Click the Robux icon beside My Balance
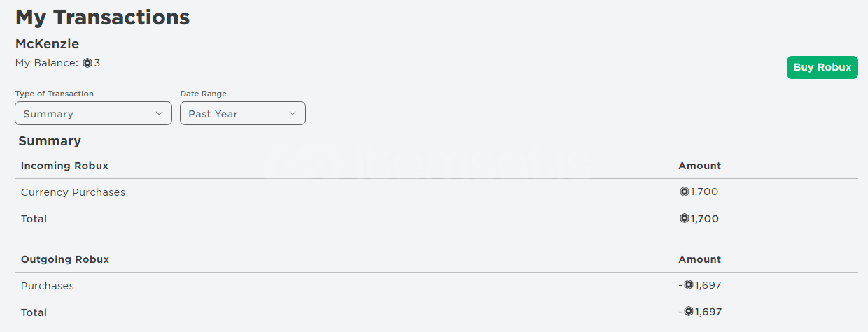 (x=87, y=63)
